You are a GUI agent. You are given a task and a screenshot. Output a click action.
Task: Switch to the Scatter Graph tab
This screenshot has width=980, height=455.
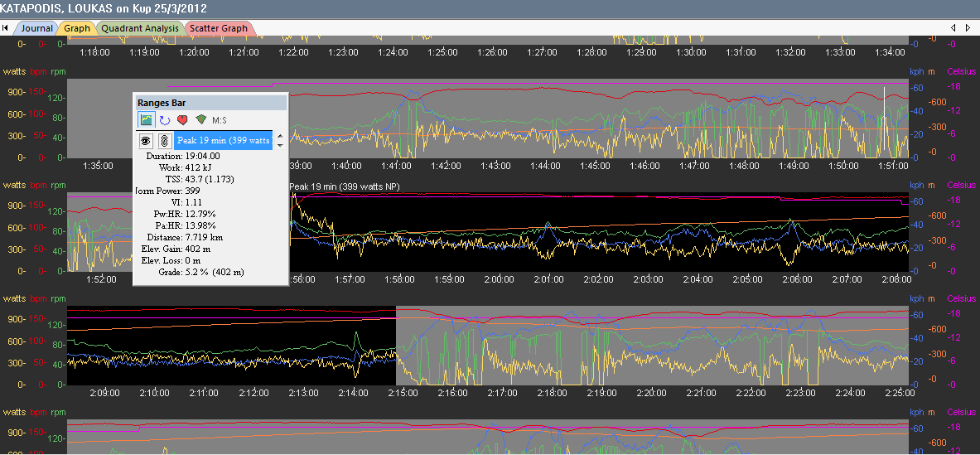[x=219, y=28]
